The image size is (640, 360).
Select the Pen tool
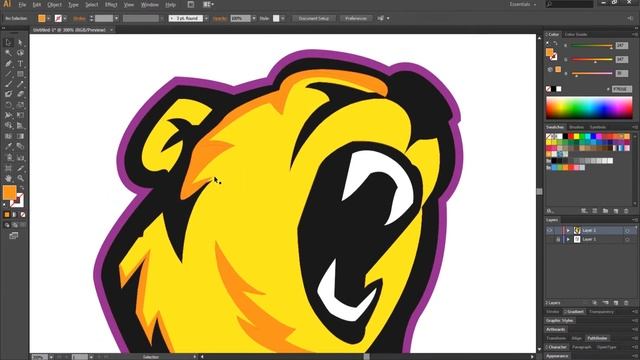(x=8, y=64)
